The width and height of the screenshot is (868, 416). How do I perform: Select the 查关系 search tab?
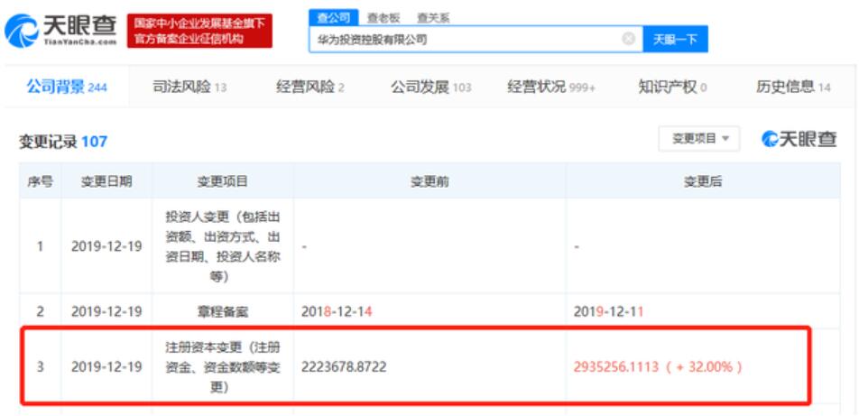tap(433, 18)
